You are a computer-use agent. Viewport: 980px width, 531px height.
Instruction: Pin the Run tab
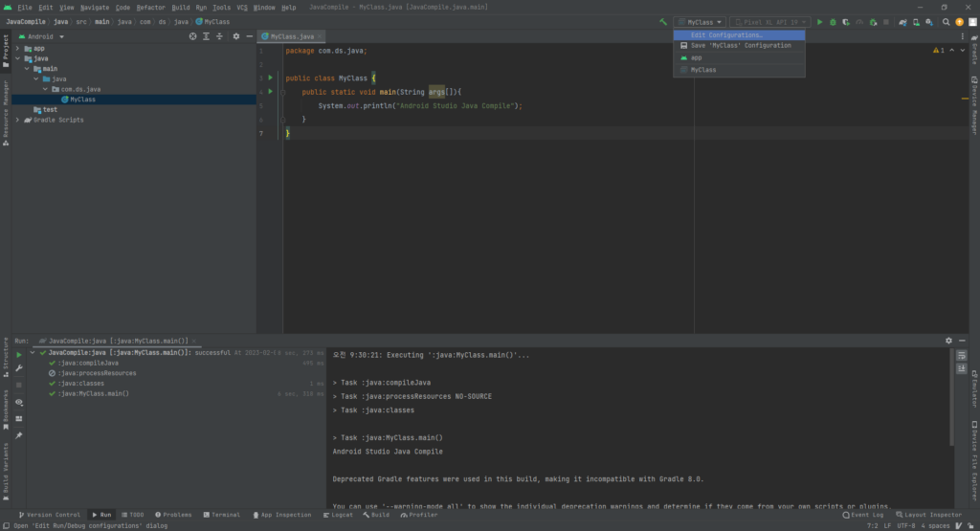pos(19,435)
